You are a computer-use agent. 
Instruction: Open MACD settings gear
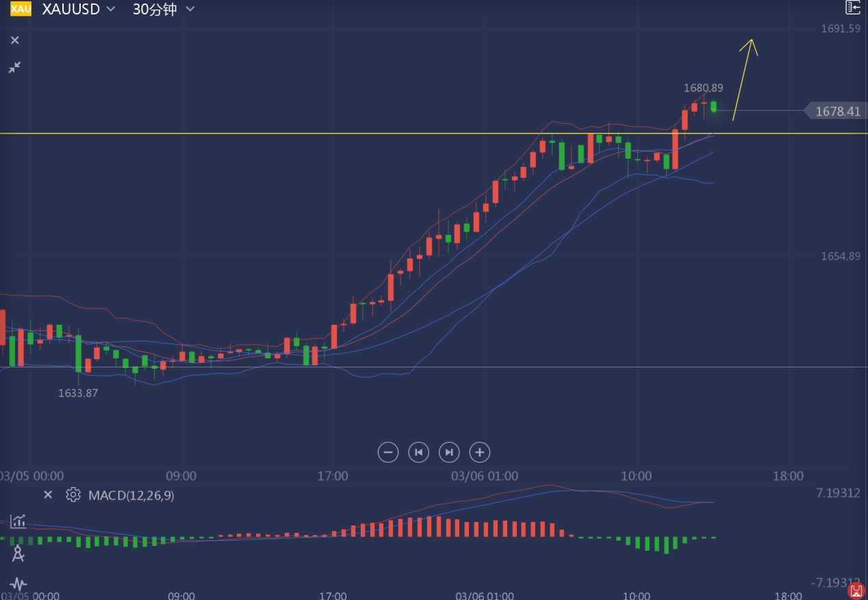[x=73, y=495]
